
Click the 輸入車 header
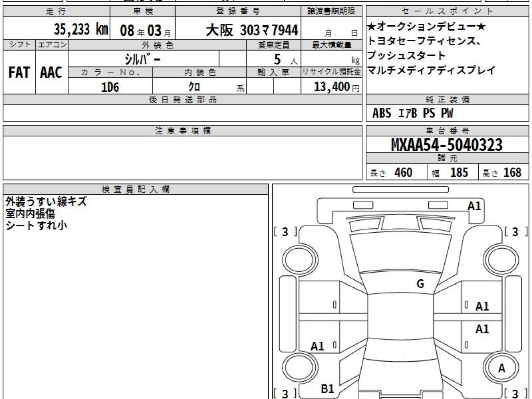(273, 72)
